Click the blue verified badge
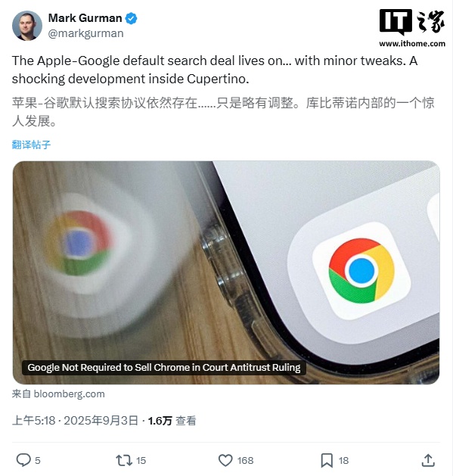This screenshot has height=476, width=453. click(x=131, y=18)
